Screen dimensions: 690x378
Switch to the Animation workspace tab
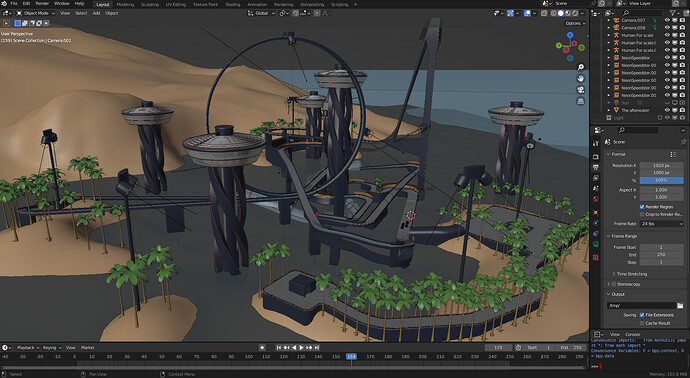pyautogui.click(x=257, y=4)
